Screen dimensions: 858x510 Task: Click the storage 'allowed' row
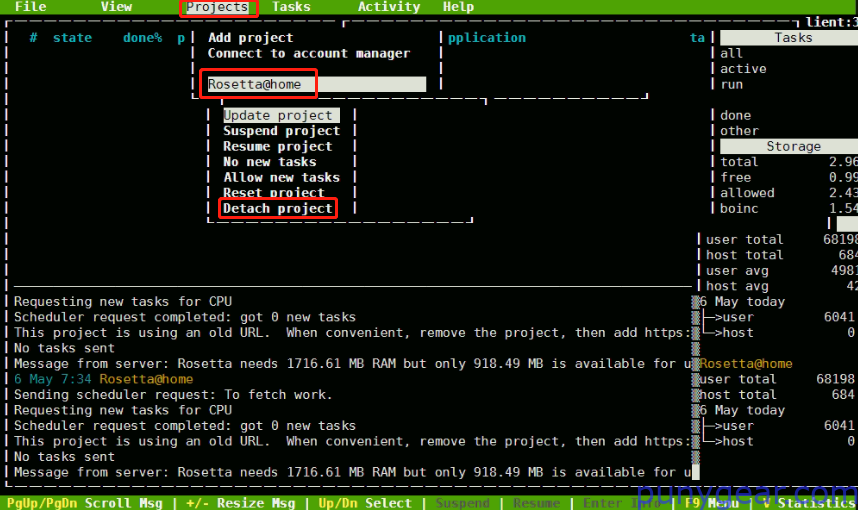pos(789,193)
